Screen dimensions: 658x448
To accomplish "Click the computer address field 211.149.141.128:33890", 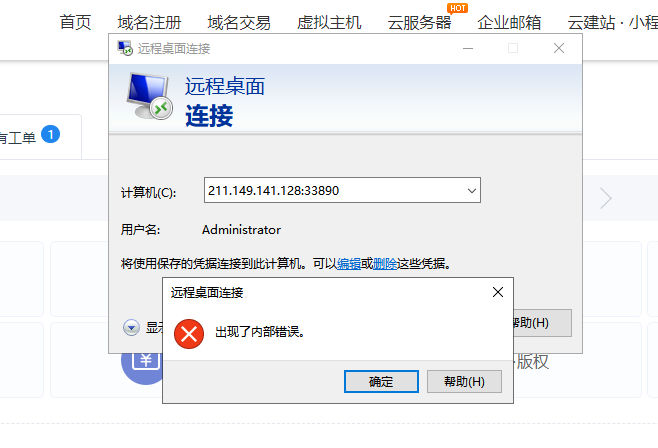I will coord(342,190).
